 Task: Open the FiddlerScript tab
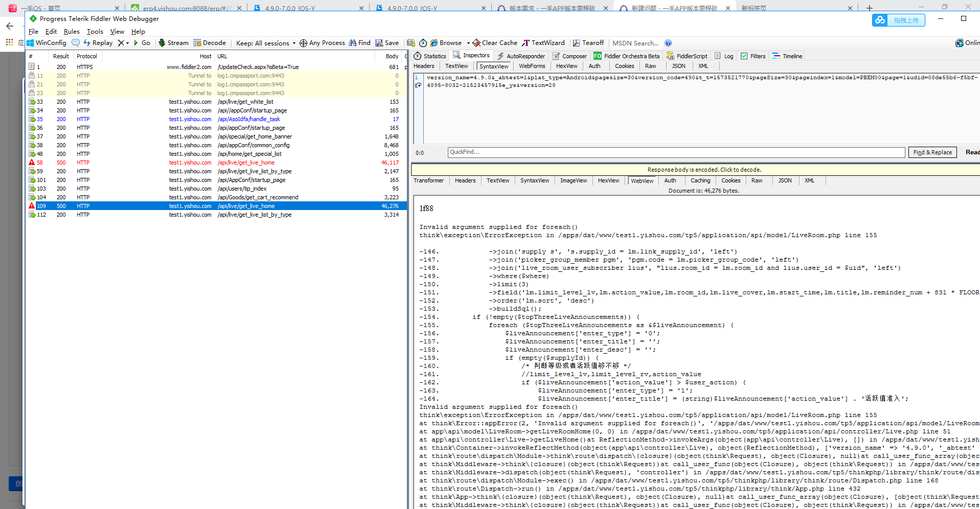pos(687,56)
